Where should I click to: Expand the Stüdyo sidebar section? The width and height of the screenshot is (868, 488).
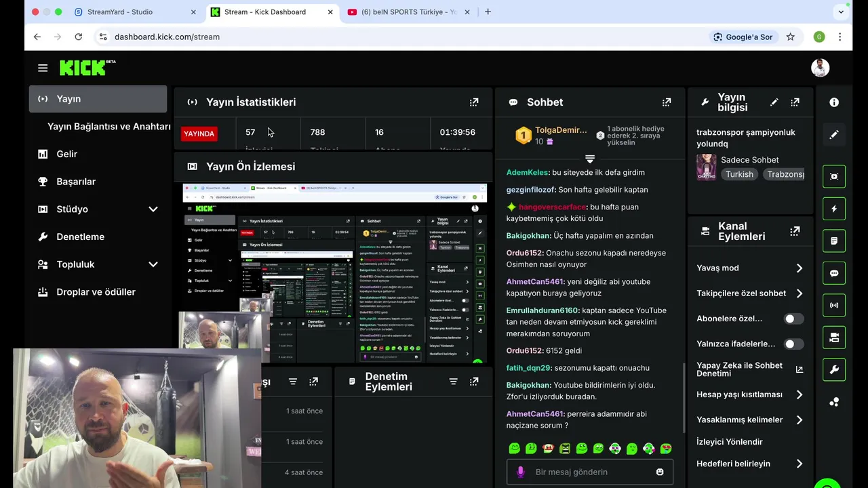[x=153, y=209]
